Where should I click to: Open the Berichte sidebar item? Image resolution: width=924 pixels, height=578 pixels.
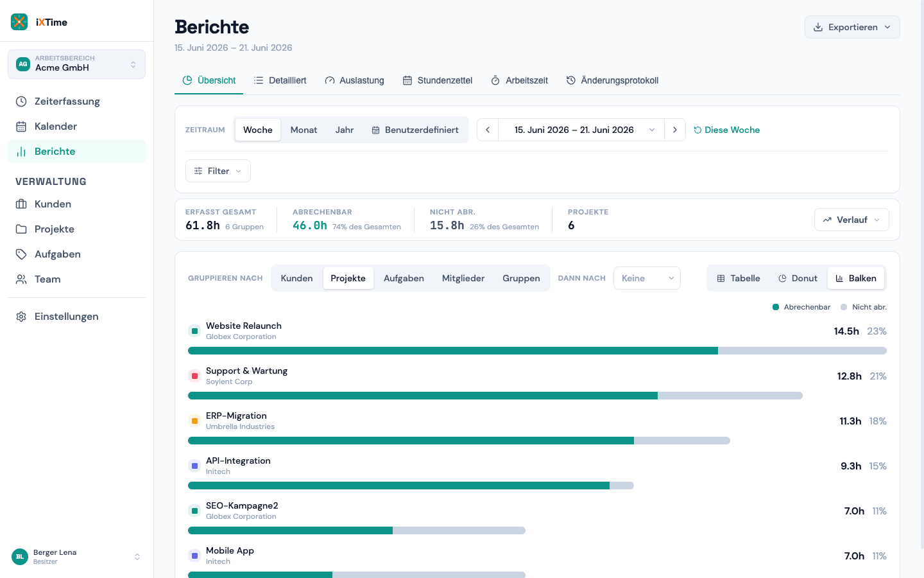click(76, 152)
